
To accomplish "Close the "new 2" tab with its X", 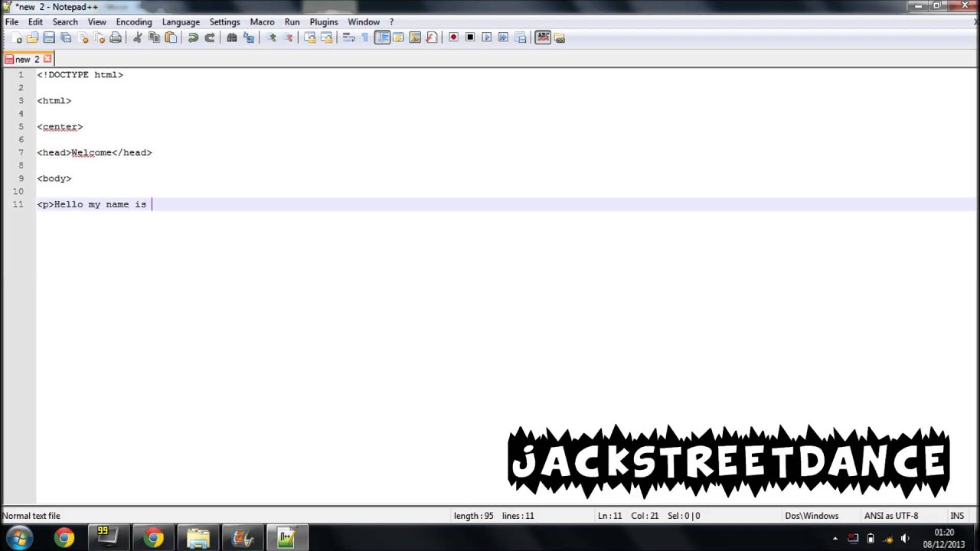I will click(47, 59).
